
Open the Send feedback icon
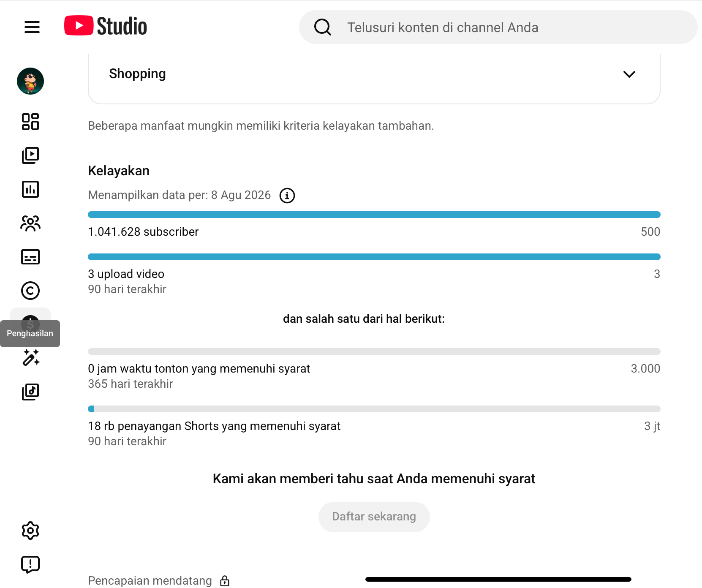30,564
